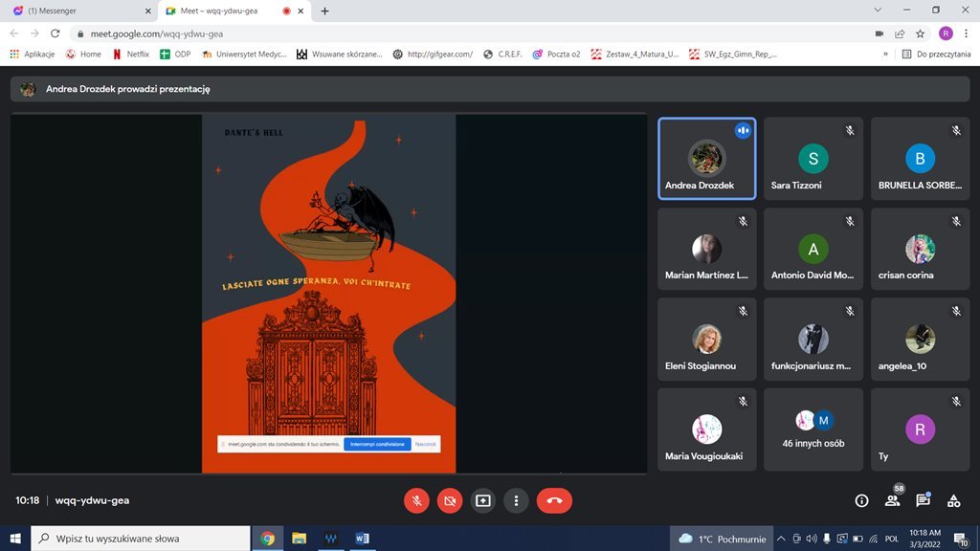This screenshot has width=980, height=551.
Task: Unmute the microphone in call controls
Action: click(x=416, y=500)
